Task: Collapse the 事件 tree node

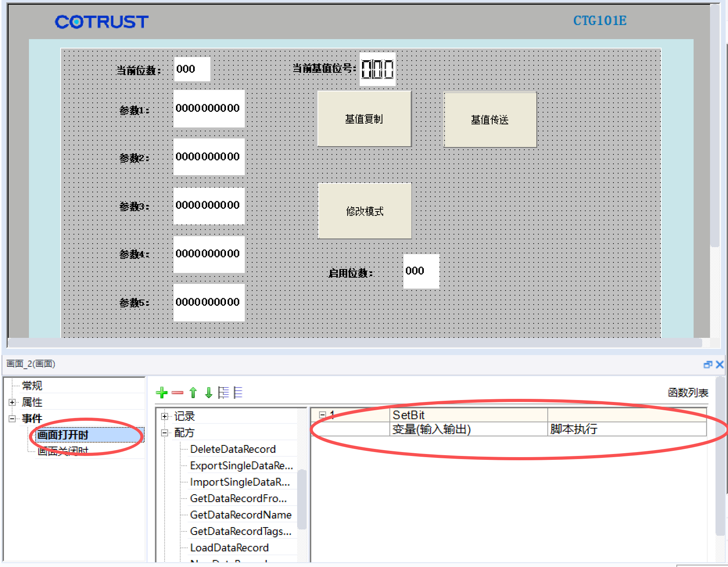Action: click(x=12, y=418)
